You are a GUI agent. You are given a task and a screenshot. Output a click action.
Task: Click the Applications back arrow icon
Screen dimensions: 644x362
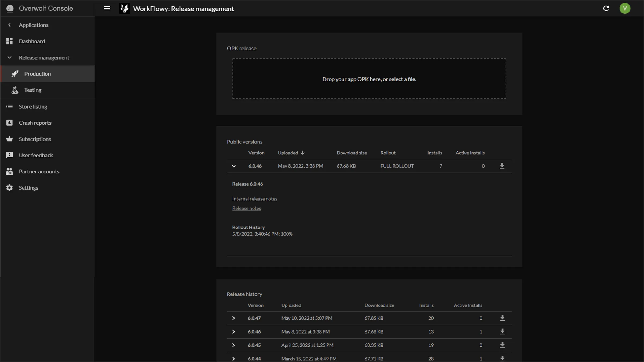[x=9, y=25]
